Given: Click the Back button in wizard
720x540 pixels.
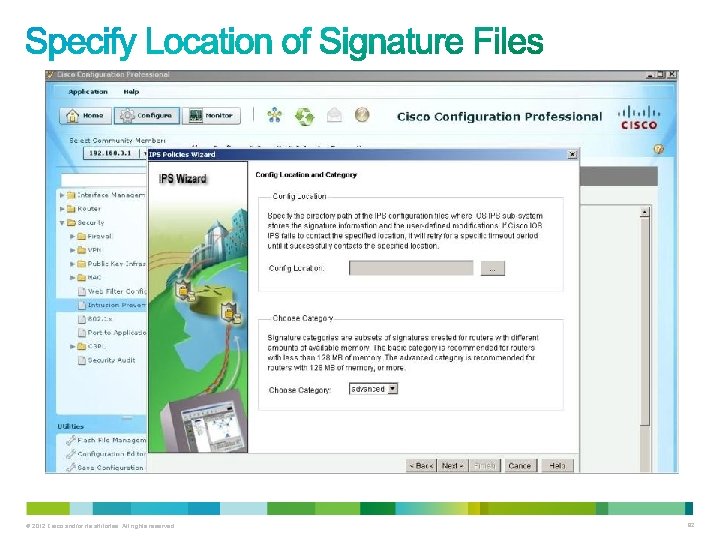Looking at the screenshot, I should point(421,466).
